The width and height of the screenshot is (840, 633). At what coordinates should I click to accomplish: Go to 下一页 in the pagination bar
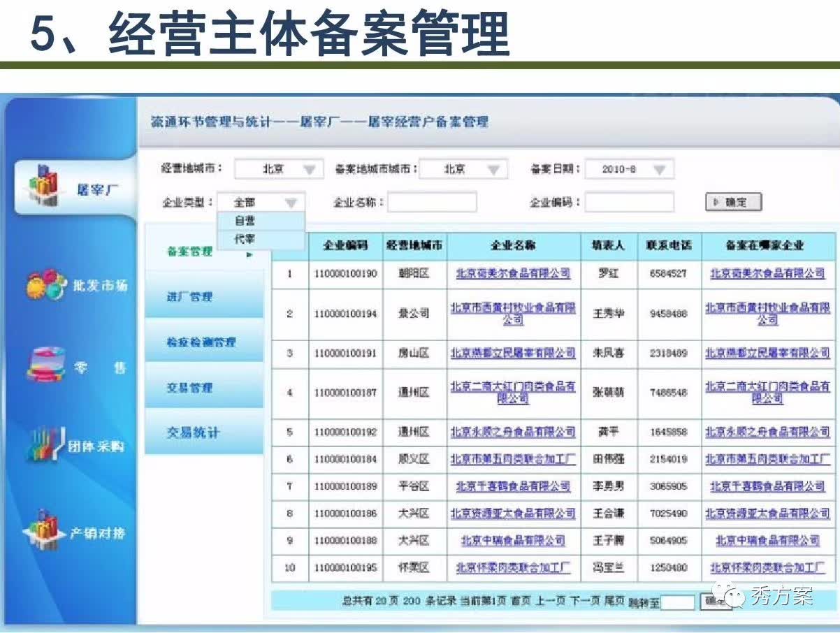[585, 601]
